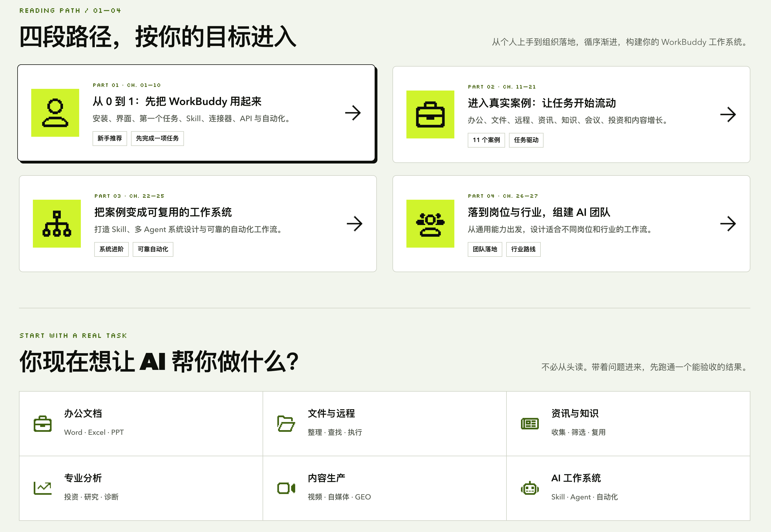
Task: Open the 进入真实案例：让任务开始流动 title
Action: point(542,103)
